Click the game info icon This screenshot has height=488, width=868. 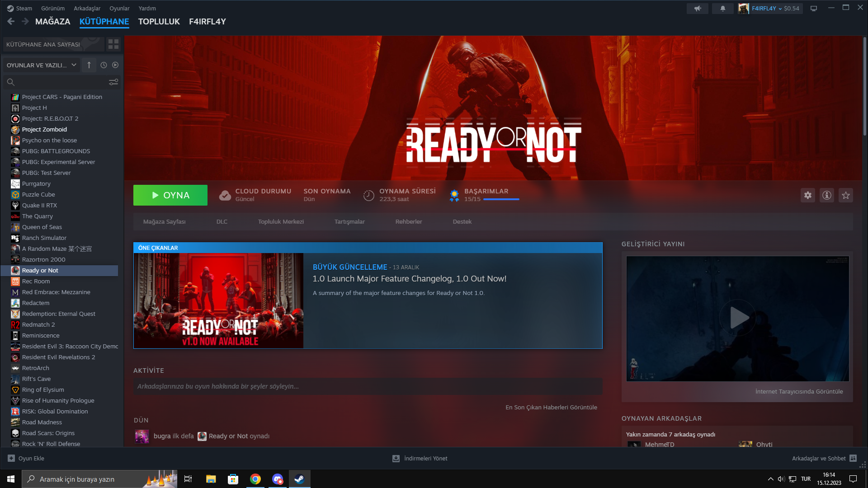tap(827, 195)
